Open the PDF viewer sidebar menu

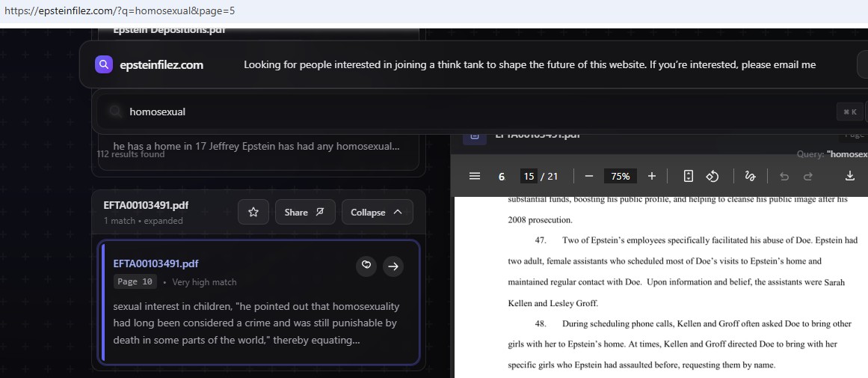475,176
